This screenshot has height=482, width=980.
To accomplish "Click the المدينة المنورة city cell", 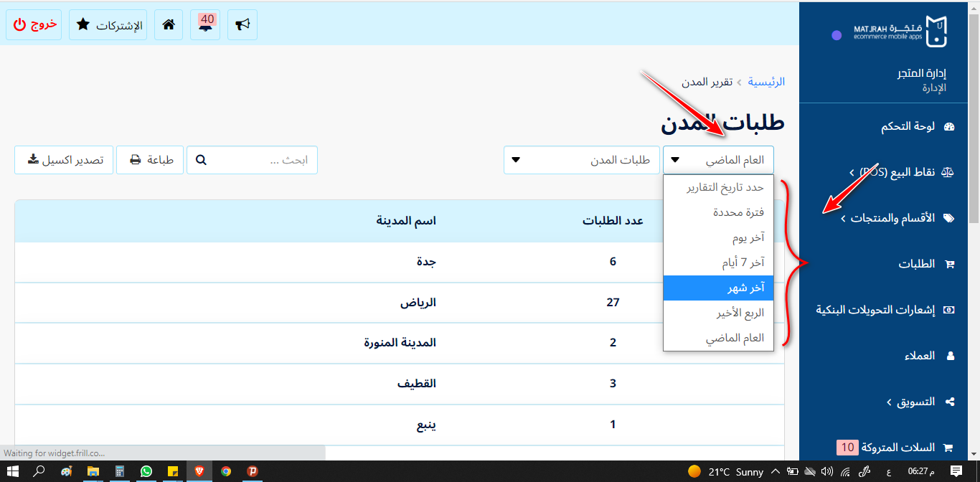I will (400, 343).
